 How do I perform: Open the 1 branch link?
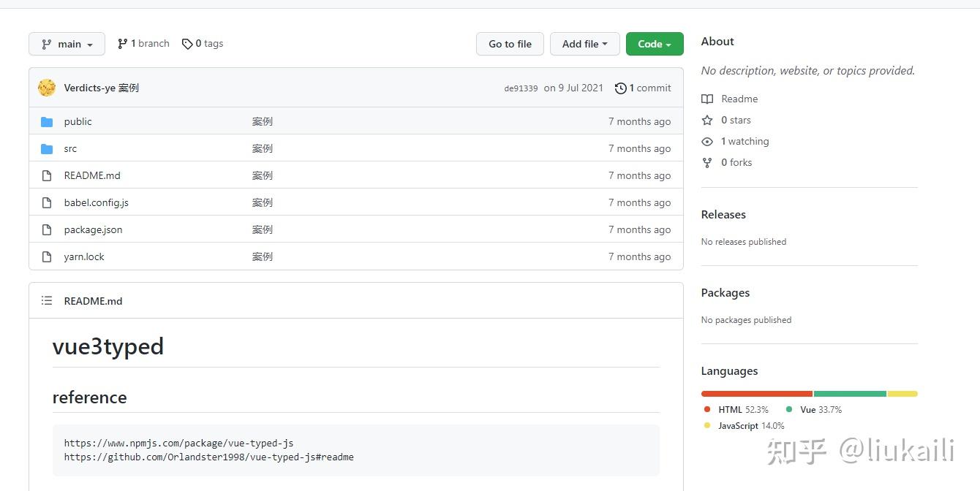click(x=143, y=44)
